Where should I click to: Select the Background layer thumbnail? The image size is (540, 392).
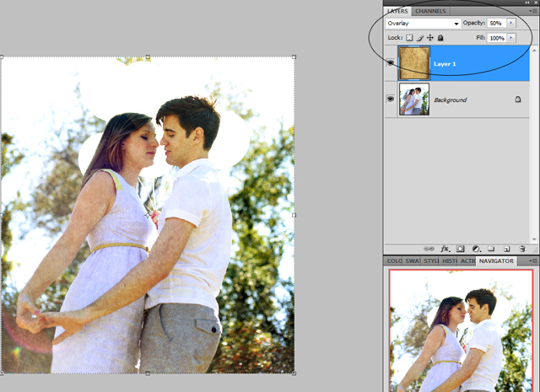(x=414, y=99)
